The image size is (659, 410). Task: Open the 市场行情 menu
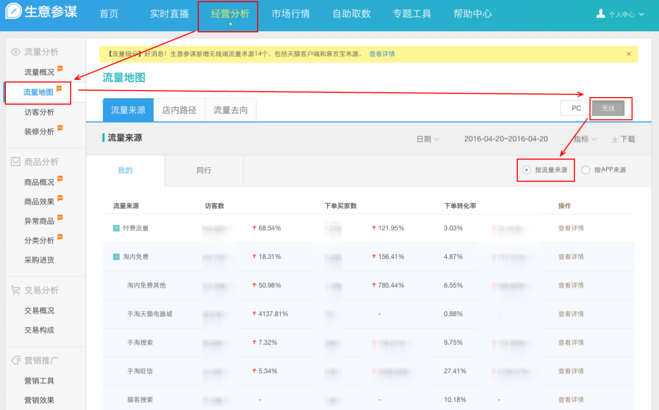[290, 14]
